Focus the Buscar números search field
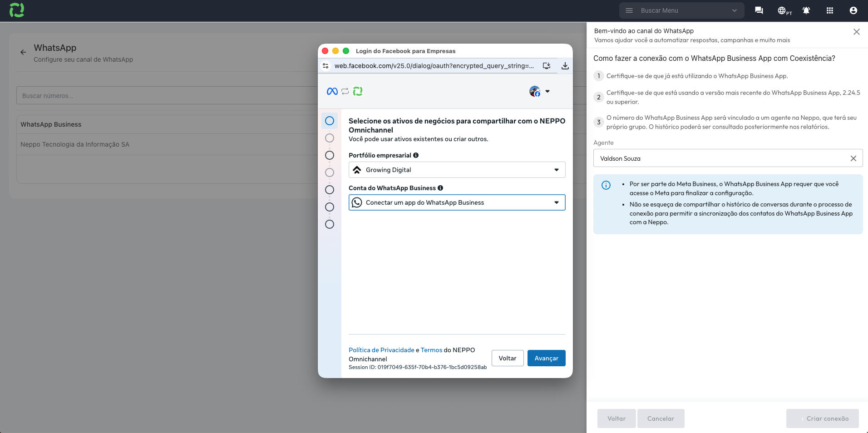Image resolution: width=868 pixels, height=433 pixels. click(168, 96)
